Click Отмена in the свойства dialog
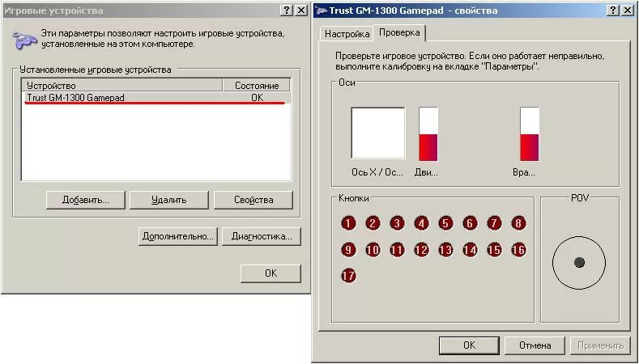Screen dimensions: 639x364 [535, 345]
